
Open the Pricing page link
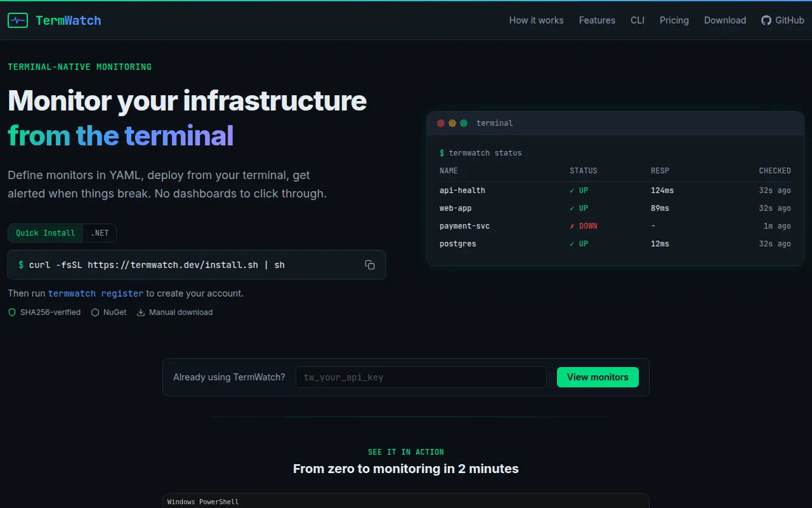674,20
